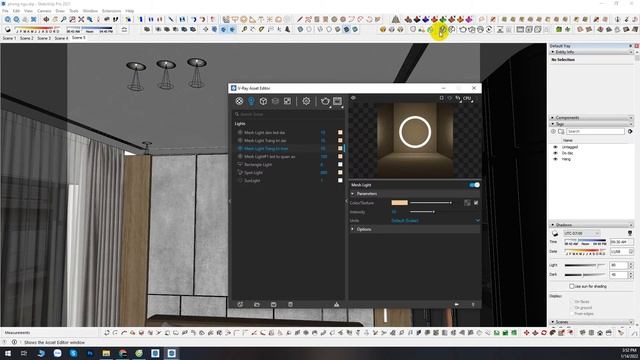Collapse the Shadows panel
This screenshot has width=640, height=360.
[x=553, y=225]
